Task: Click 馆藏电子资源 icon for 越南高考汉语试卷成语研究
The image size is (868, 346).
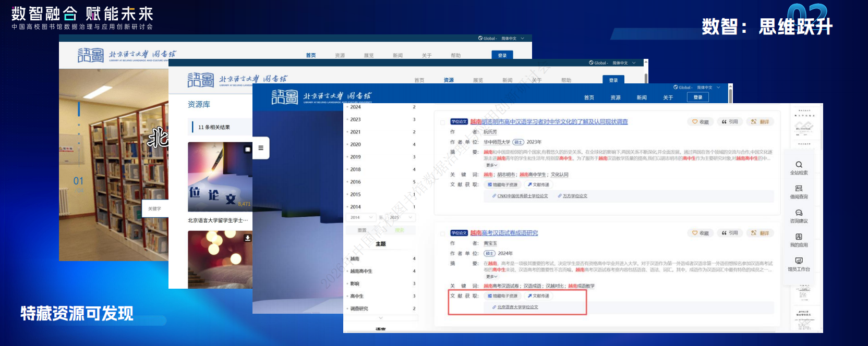Action: [489, 296]
